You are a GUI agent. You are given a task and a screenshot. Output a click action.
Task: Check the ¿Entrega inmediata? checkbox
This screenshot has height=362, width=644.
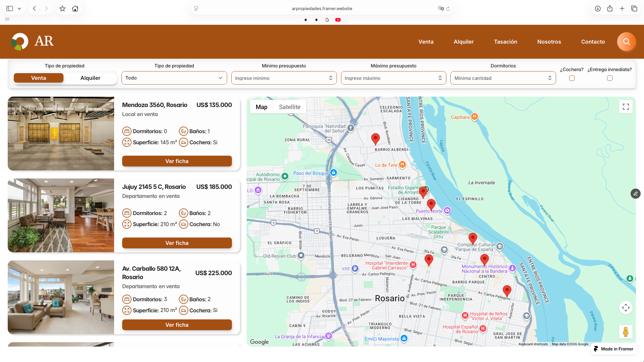point(610,78)
